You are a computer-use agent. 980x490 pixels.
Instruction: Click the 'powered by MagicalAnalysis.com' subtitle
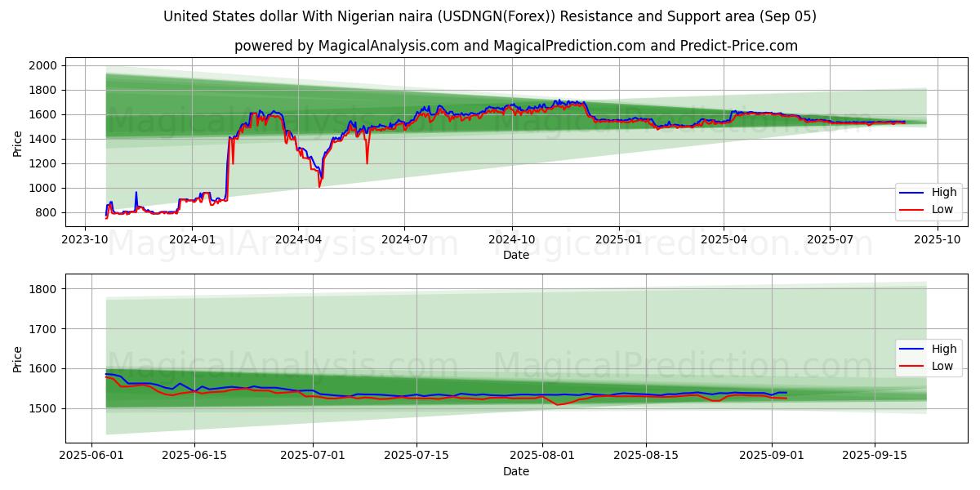point(516,46)
